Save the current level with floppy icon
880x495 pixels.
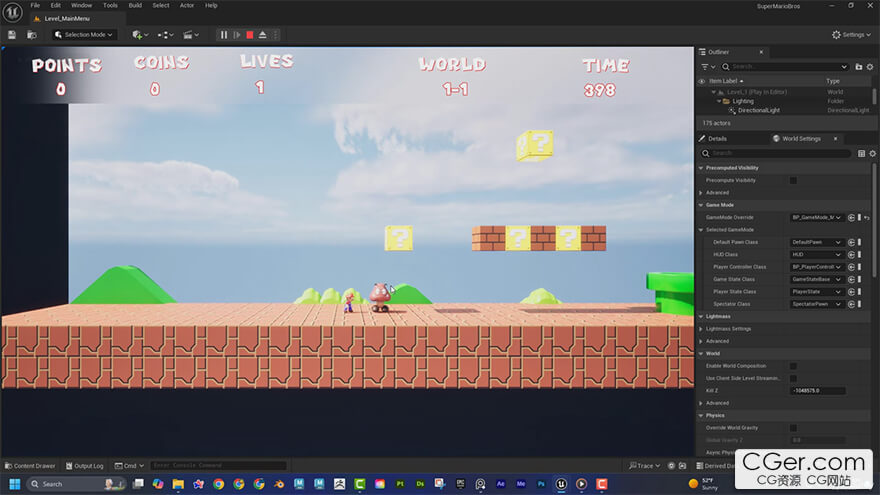click(x=12, y=35)
